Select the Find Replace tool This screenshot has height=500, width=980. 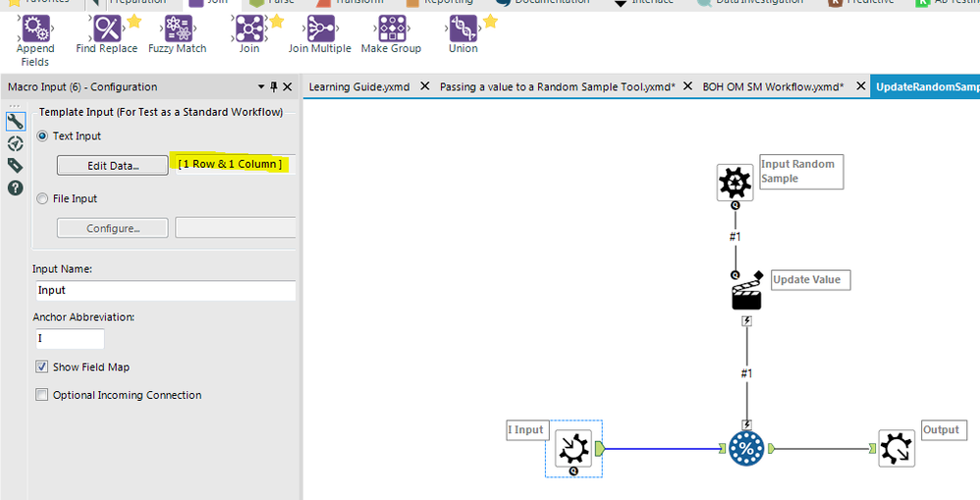click(106, 34)
